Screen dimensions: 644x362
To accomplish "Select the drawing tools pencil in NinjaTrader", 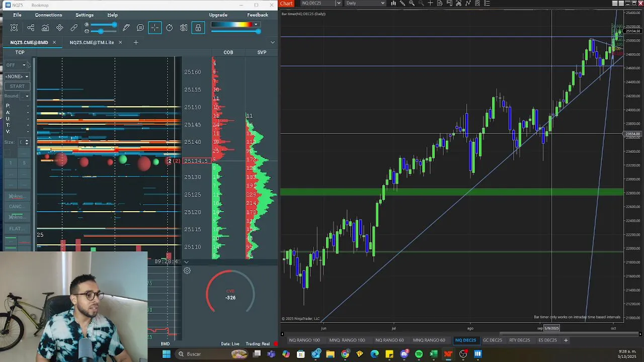I will 403,3.
